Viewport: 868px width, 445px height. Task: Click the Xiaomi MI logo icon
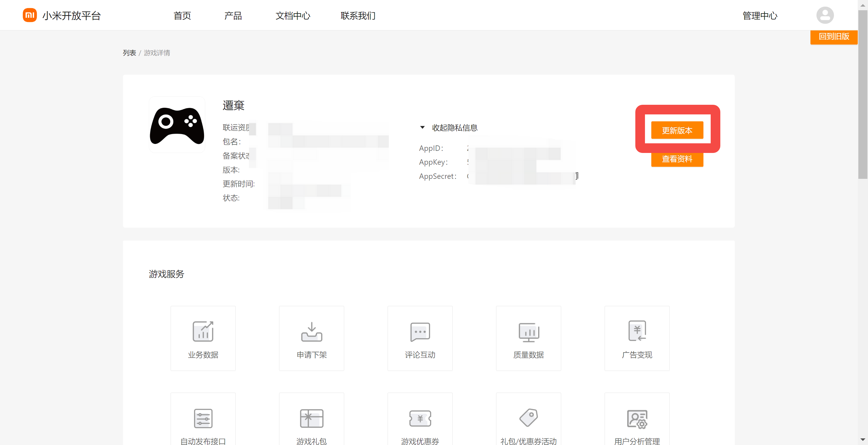[30, 15]
